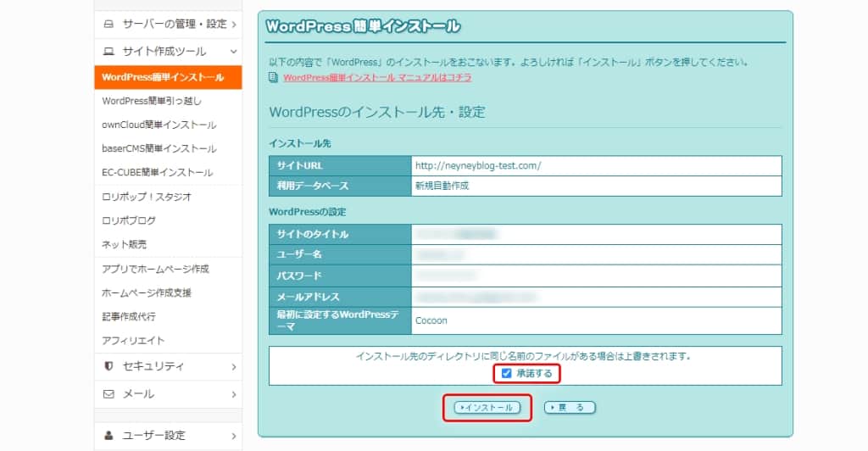Expand the セキュリティ chevron
The image size is (868, 451).
[234, 366]
